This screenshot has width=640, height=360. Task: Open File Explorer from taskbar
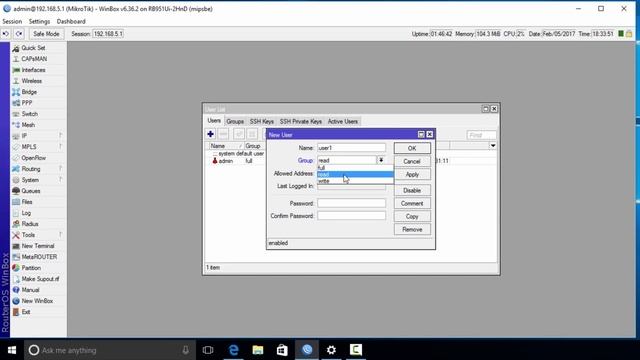click(x=258, y=350)
